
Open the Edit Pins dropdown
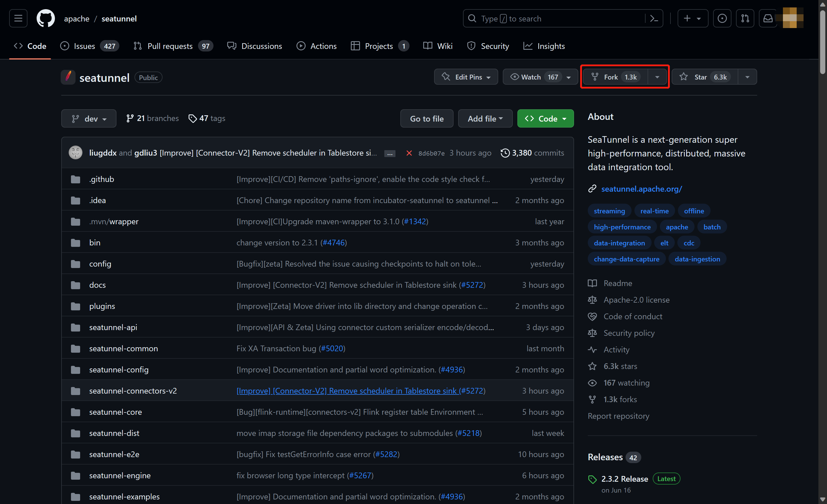466,77
